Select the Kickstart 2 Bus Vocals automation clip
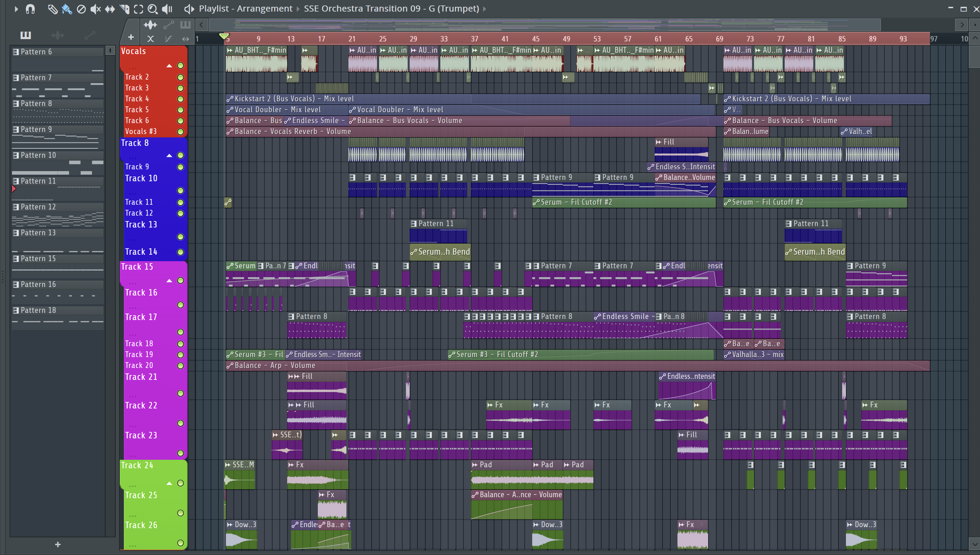The height and width of the screenshot is (555, 980). (463, 99)
